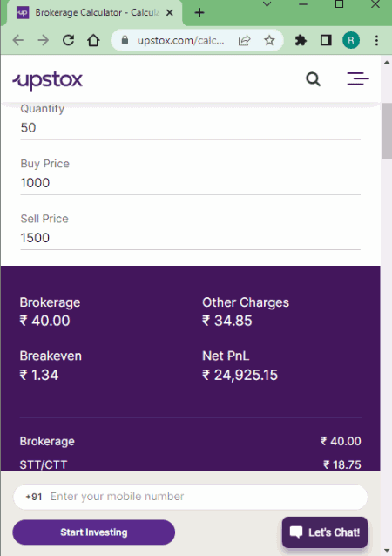Bookmark this page with the star icon

tap(269, 40)
